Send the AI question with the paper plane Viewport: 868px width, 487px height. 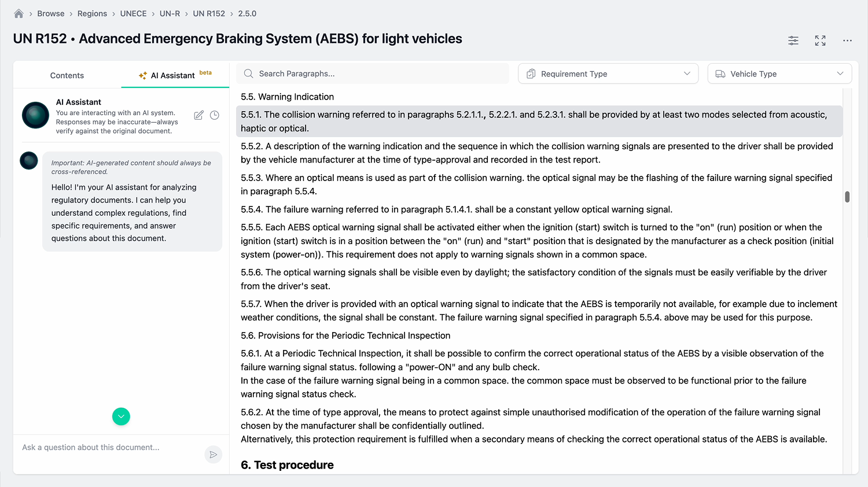click(x=213, y=455)
